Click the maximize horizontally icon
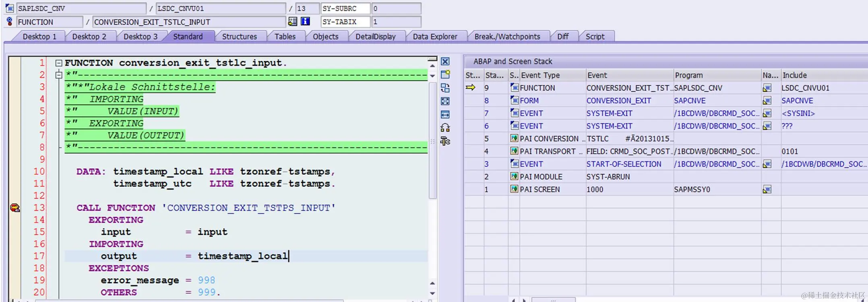This screenshot has height=302, width=868. click(x=445, y=114)
